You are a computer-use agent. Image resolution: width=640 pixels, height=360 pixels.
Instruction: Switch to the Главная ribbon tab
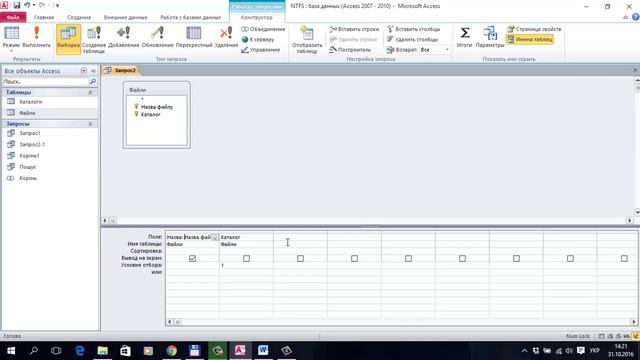44,17
